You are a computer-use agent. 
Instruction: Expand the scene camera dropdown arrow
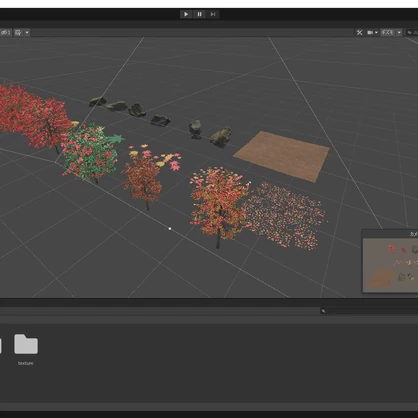coord(376,32)
